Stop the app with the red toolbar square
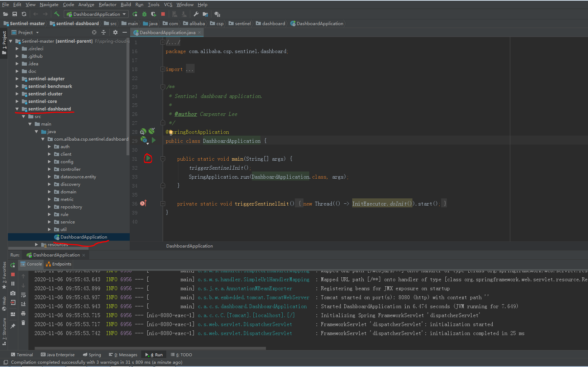The width and height of the screenshot is (588, 367). (x=163, y=14)
